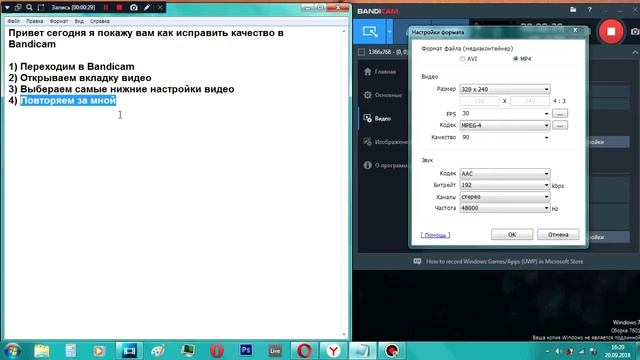Stop recording with small red square
Viewport: 640px width, 360px height.
coord(119,7)
